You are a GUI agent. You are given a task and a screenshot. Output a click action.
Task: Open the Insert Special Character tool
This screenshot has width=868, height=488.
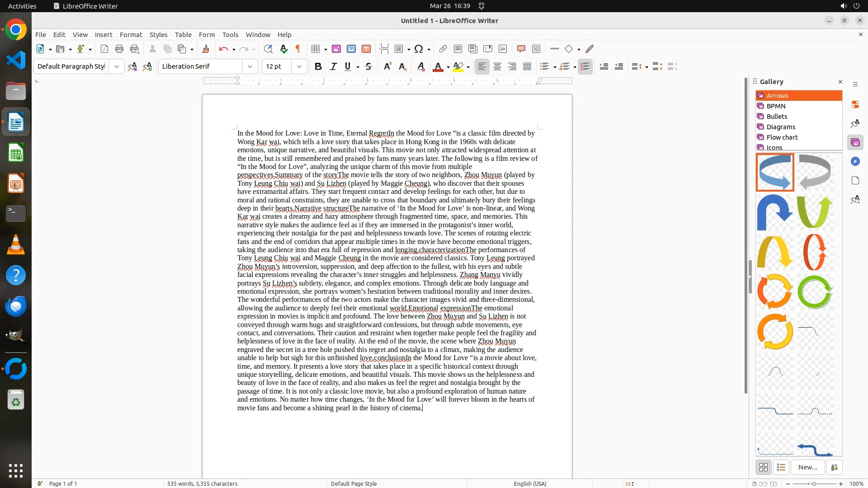[419, 49]
